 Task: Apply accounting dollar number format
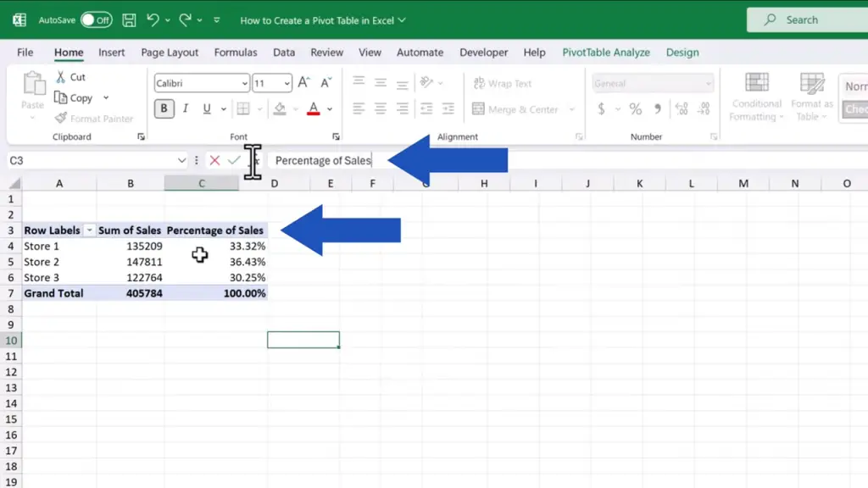click(x=601, y=109)
